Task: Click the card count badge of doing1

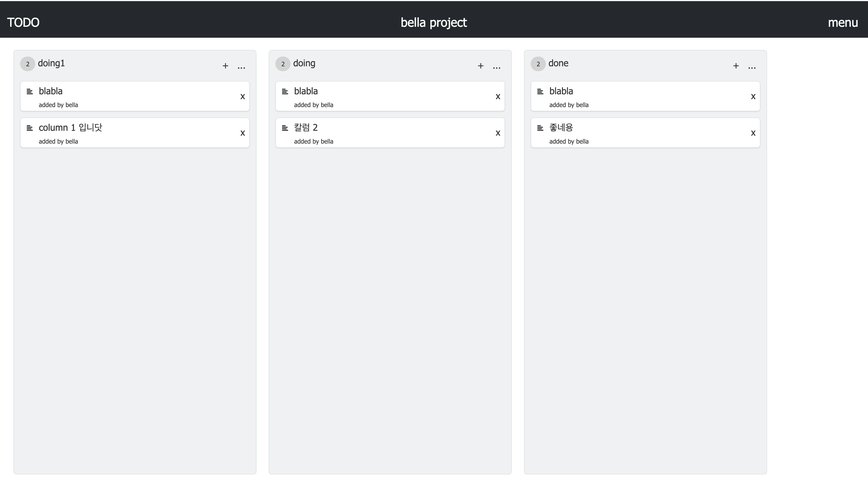Action: point(28,64)
